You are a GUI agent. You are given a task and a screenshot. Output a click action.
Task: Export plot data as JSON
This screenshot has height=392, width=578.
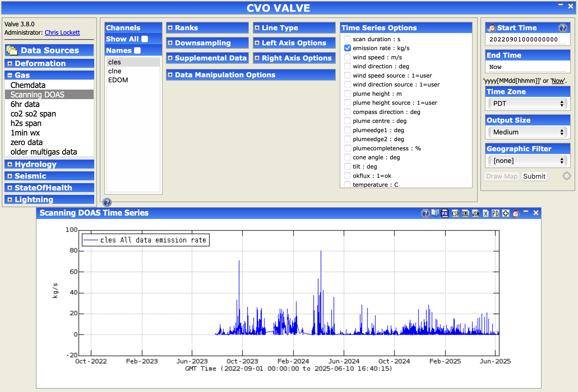(x=475, y=214)
